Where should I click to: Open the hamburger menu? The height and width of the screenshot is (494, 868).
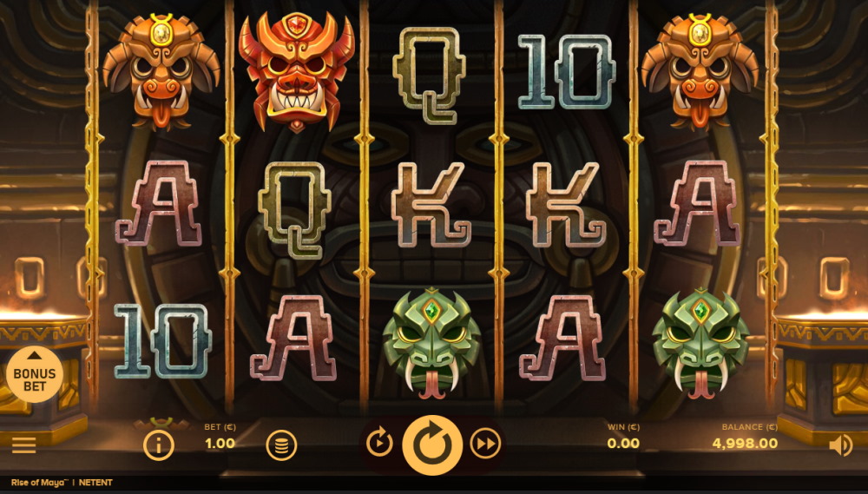23,445
